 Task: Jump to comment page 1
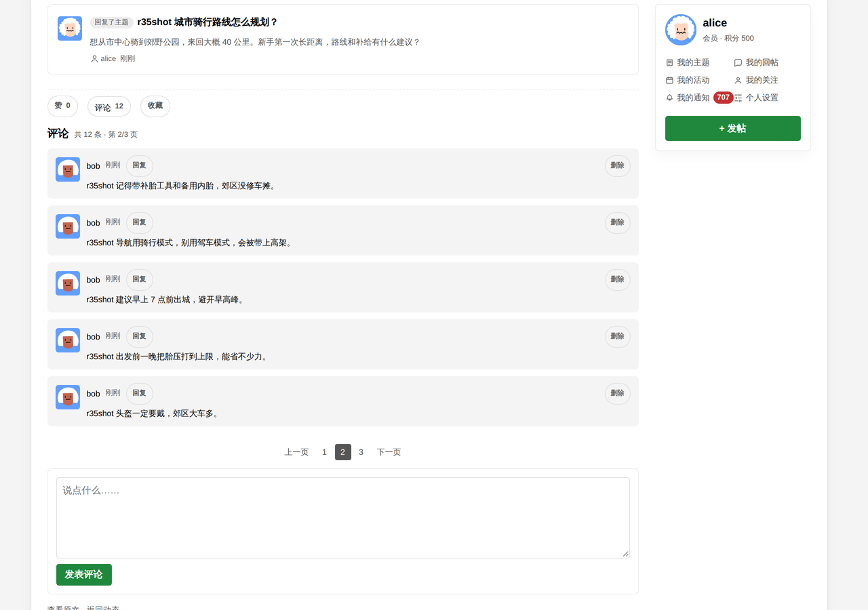tap(325, 452)
